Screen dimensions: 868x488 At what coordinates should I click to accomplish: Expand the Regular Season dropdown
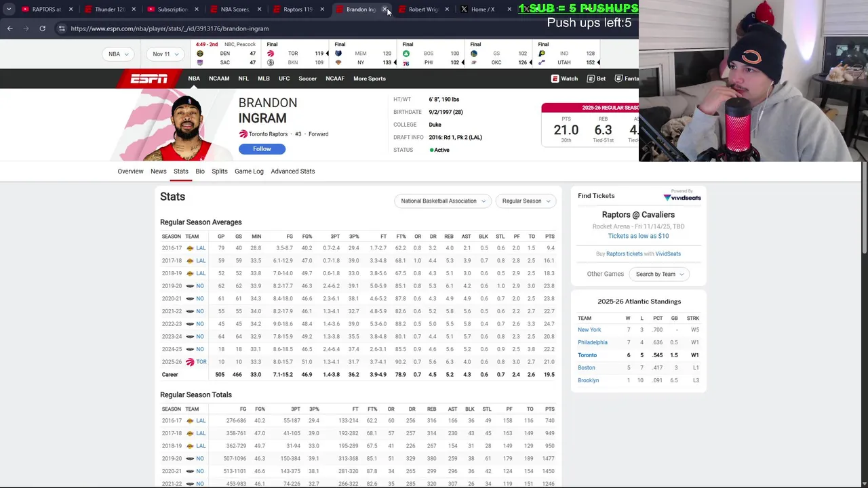click(526, 201)
